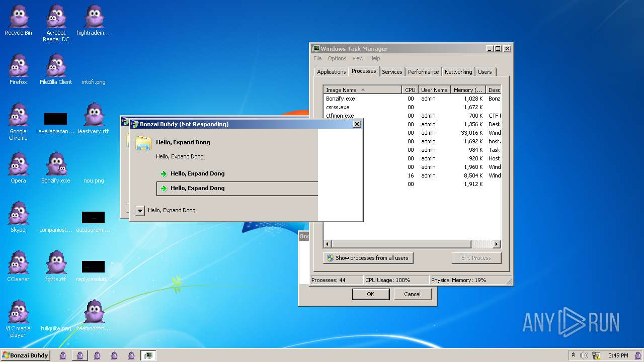Switch to the Networking tab
Viewport: 644px width, 362px height.
(458, 72)
